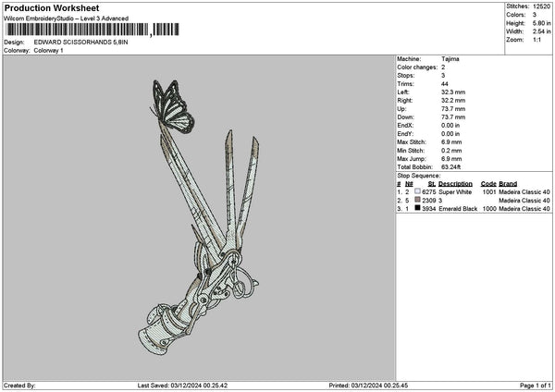The image size is (555, 392).
Task: Click the Emerald Black color swatch
Action: coord(417,208)
